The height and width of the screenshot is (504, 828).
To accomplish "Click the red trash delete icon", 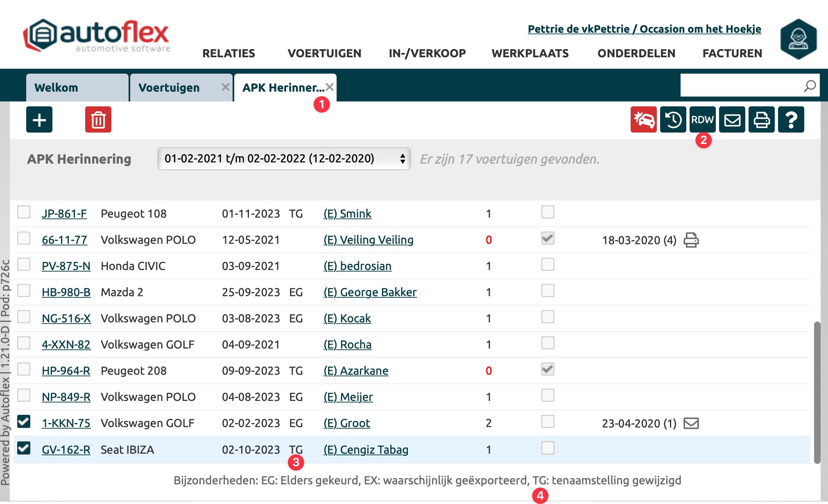I will click(x=98, y=119).
